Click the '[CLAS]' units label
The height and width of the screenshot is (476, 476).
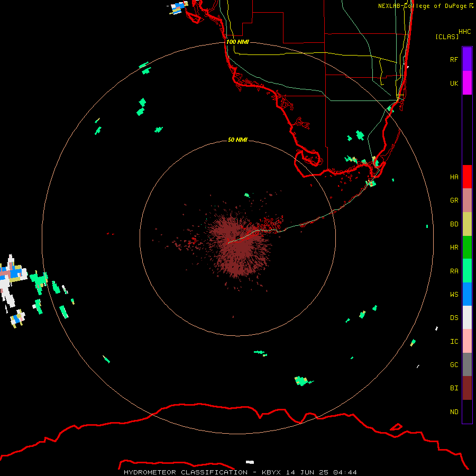pos(447,36)
